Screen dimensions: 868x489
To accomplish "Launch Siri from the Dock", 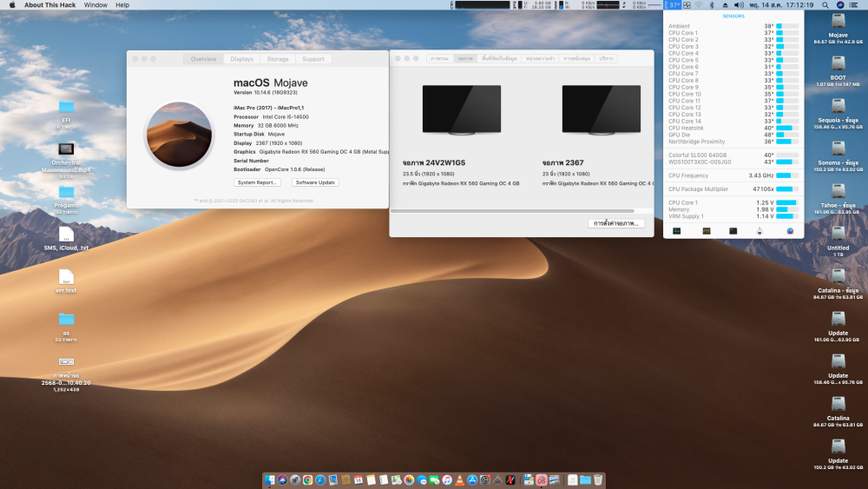I will pyautogui.click(x=282, y=480).
